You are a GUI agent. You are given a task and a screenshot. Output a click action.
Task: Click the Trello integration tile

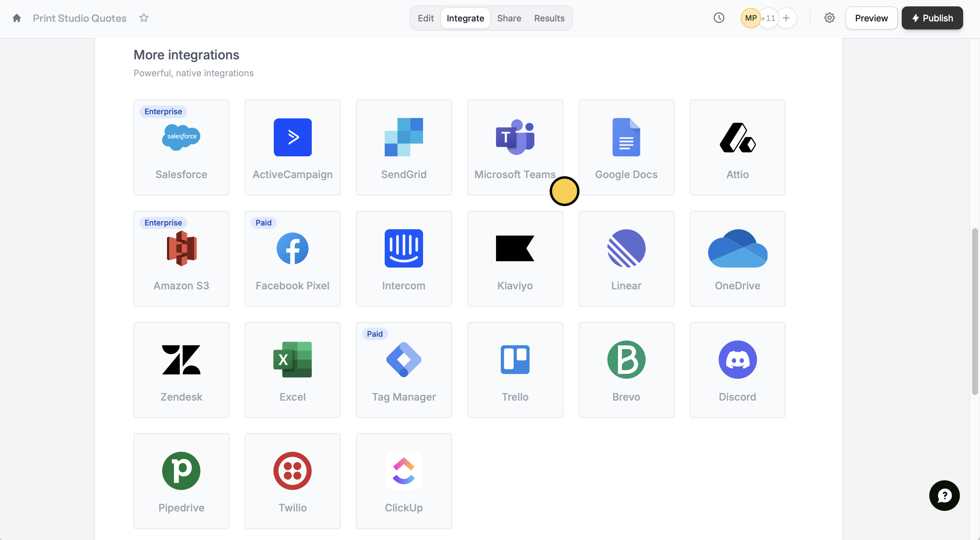point(515,370)
